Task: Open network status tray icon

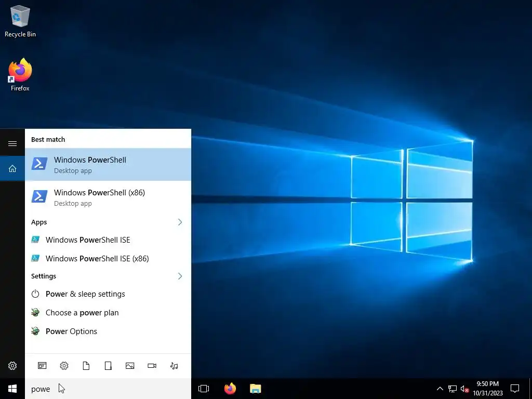Action: (x=453, y=389)
